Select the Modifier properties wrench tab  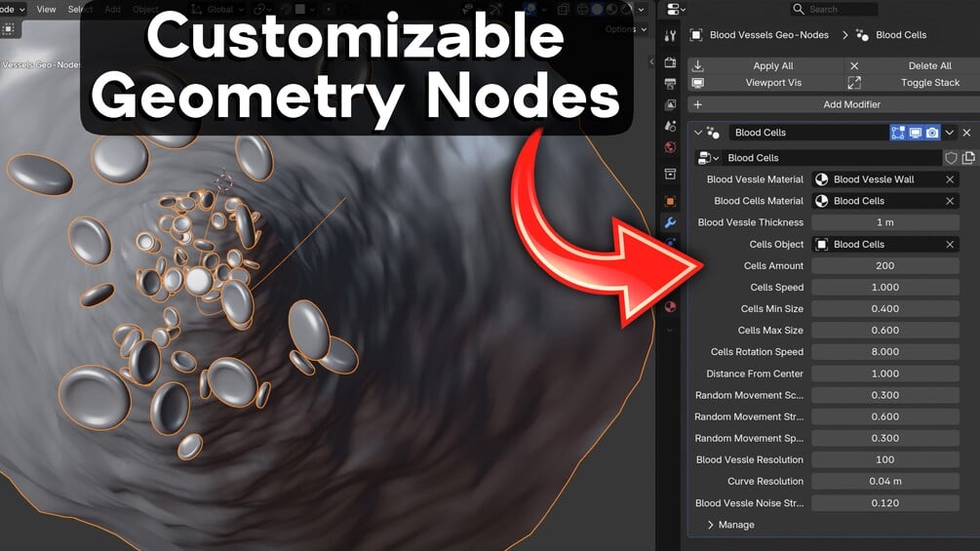(670, 222)
